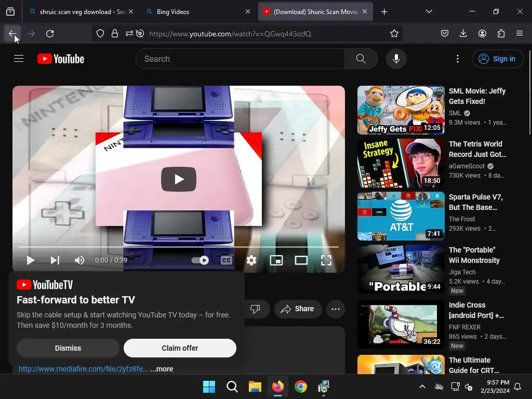Open The Ultimate Guide for CRT video title
The image size is (532, 399).
coord(474,365)
